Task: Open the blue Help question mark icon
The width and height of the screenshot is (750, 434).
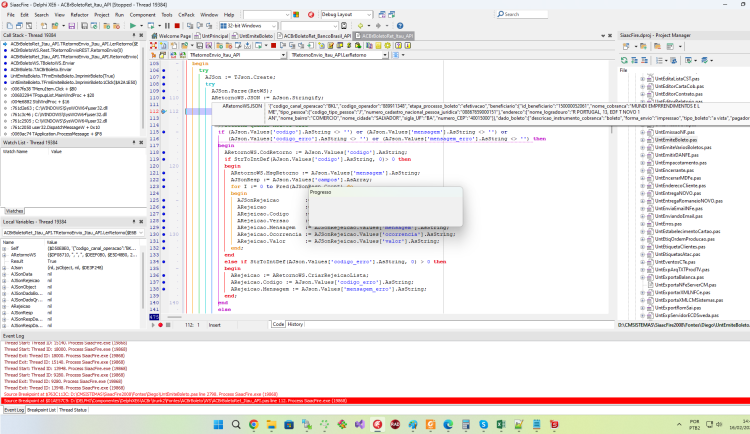Action: [x=400, y=26]
